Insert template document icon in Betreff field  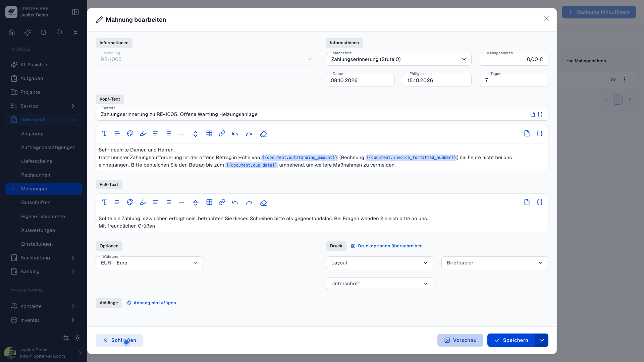coord(533,114)
